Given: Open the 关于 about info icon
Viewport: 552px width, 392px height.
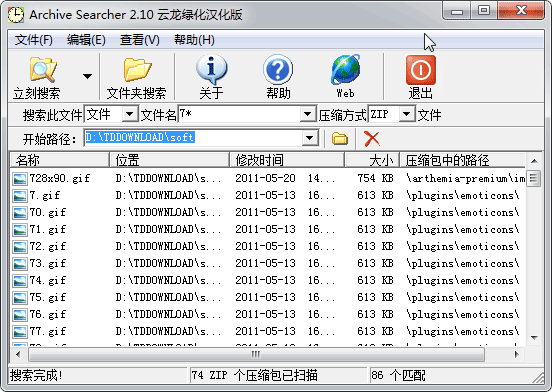Looking at the screenshot, I should [211, 69].
